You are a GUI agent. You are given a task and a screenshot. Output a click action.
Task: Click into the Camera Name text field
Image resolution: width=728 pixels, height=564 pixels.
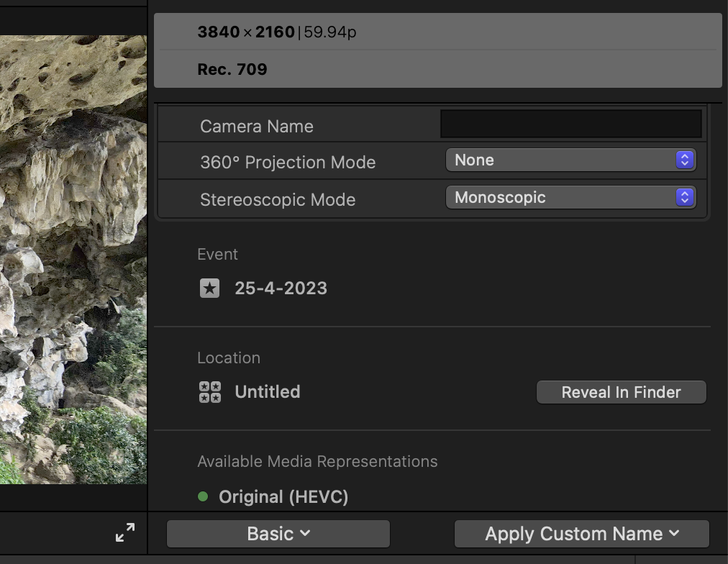point(570,124)
